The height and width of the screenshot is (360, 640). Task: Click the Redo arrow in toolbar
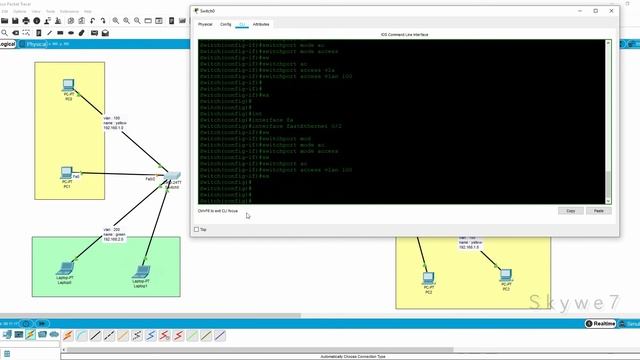coord(103,20)
